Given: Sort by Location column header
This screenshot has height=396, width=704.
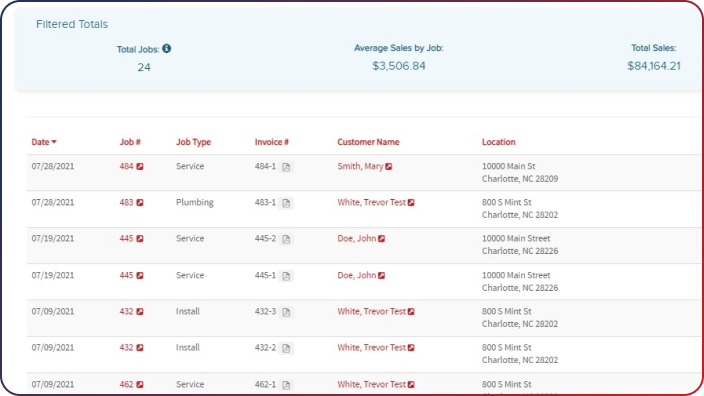Looking at the screenshot, I should pyautogui.click(x=498, y=142).
